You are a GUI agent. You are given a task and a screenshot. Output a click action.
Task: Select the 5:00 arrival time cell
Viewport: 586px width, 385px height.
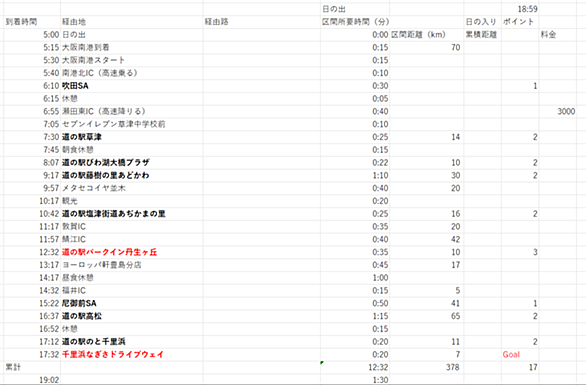tap(32, 34)
